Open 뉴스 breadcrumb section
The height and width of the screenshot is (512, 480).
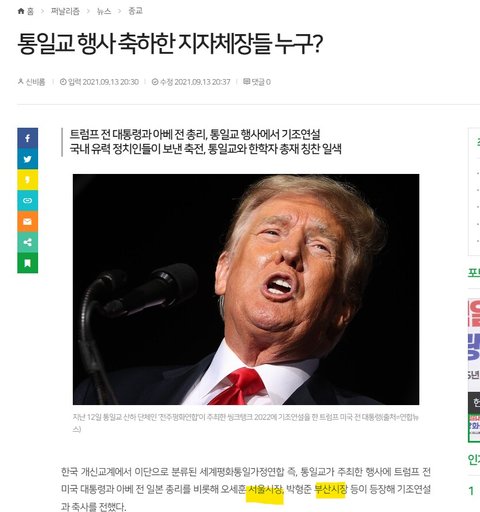pos(104,11)
